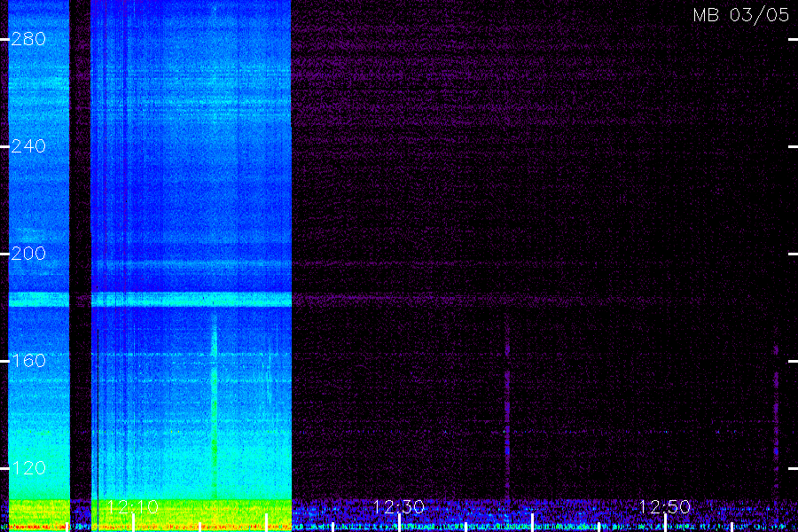Click the 12:10 time label
Viewport: 798px width, 532px height.
tap(133, 507)
